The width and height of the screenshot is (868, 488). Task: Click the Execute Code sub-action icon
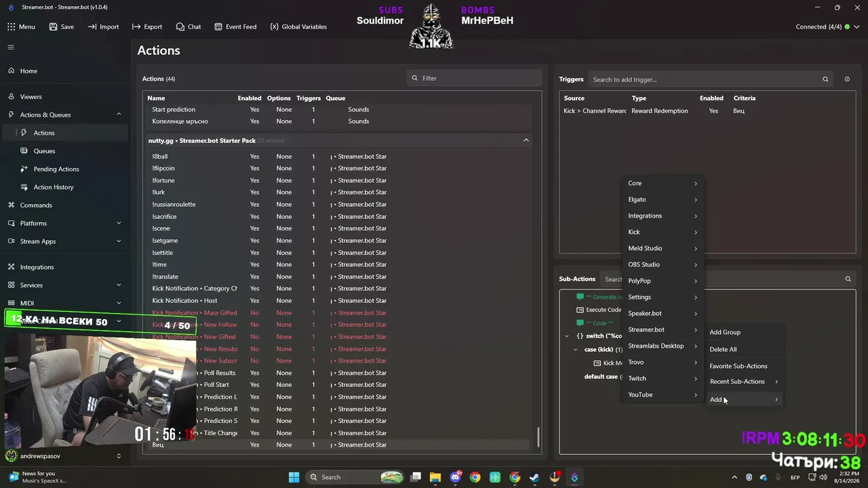(580, 310)
